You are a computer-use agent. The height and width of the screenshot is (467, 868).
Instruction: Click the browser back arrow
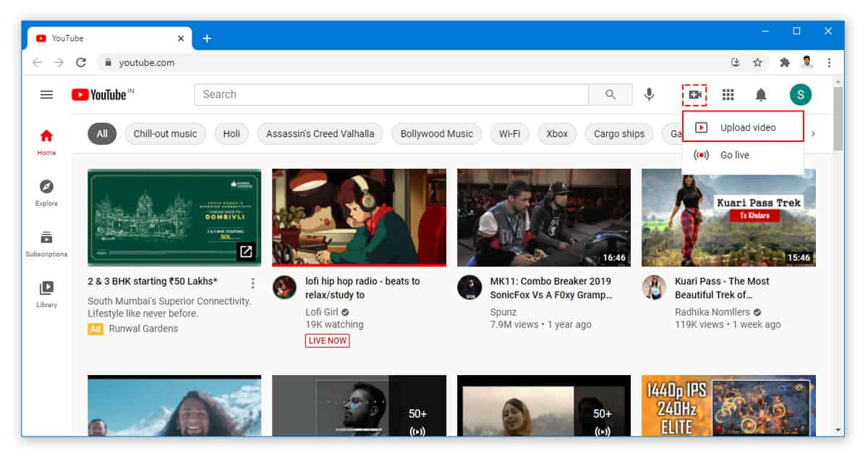tap(37, 62)
